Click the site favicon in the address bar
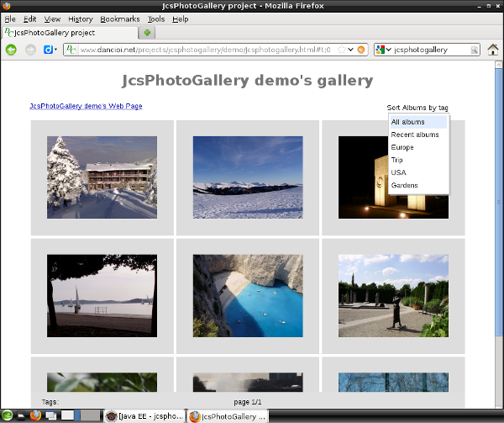 (71, 50)
